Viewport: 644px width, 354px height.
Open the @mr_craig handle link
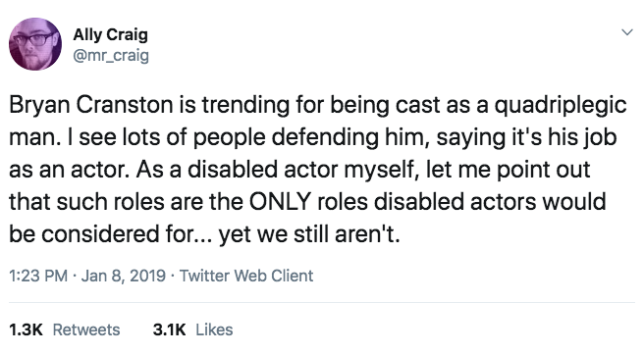[111, 55]
